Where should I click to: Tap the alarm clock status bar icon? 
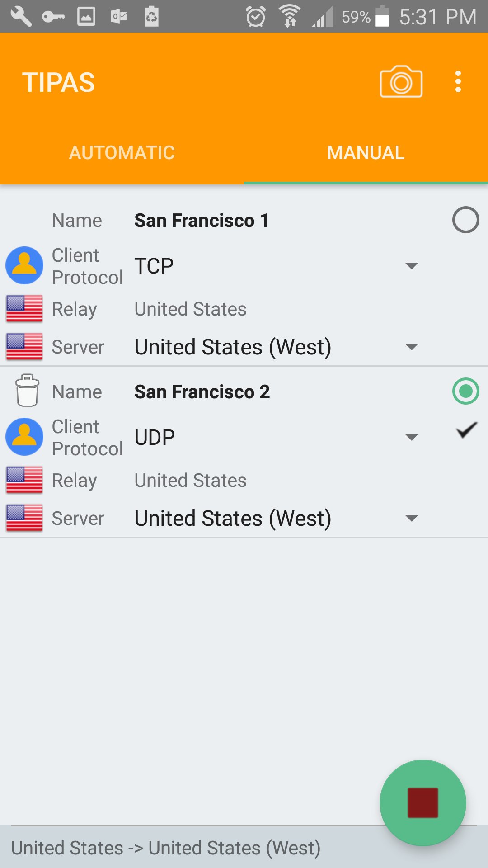[255, 17]
